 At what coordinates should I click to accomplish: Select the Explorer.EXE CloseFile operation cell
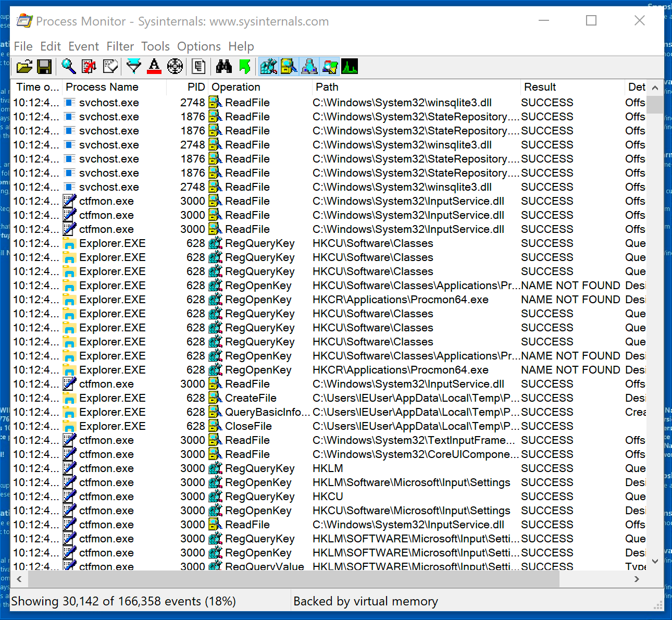pyautogui.click(x=248, y=426)
